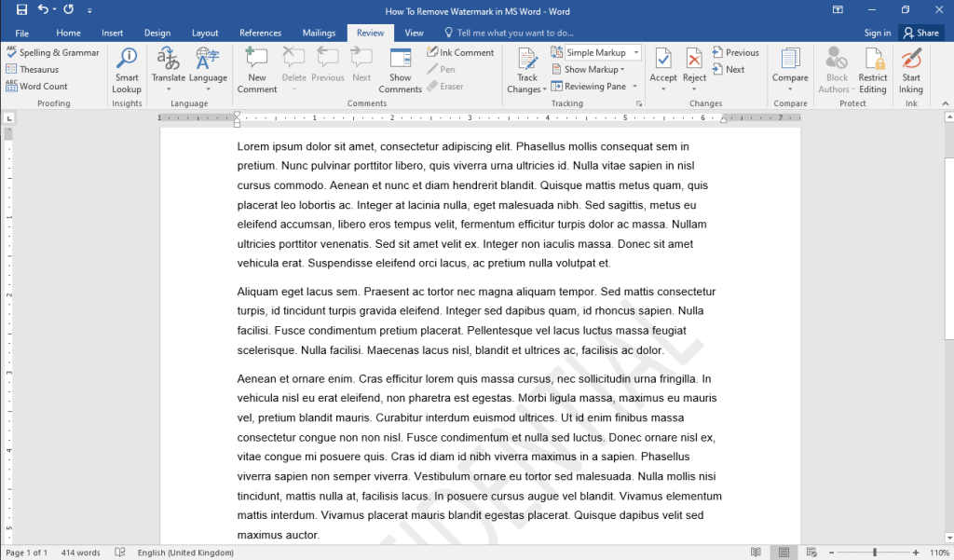Zoom out with the minus button
This screenshot has width=954, height=560.
click(831, 553)
